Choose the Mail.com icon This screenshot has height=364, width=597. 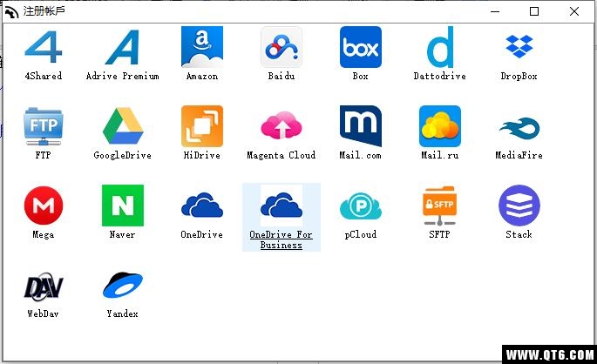361,126
